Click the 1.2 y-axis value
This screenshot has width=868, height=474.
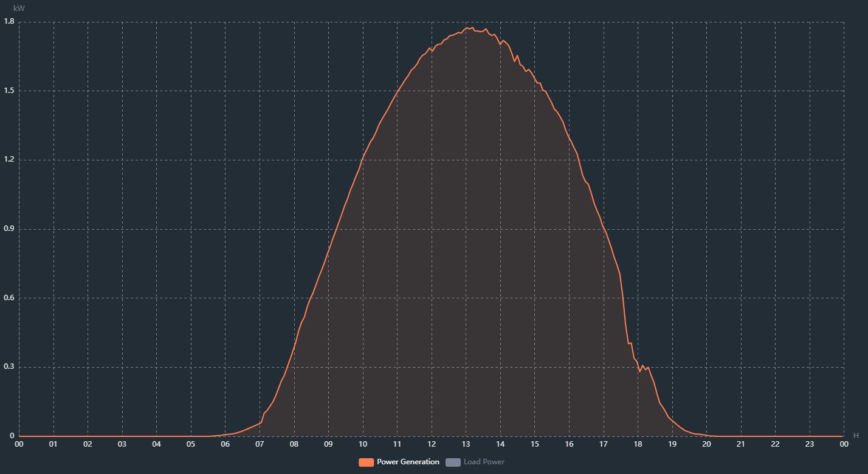[x=9, y=160]
